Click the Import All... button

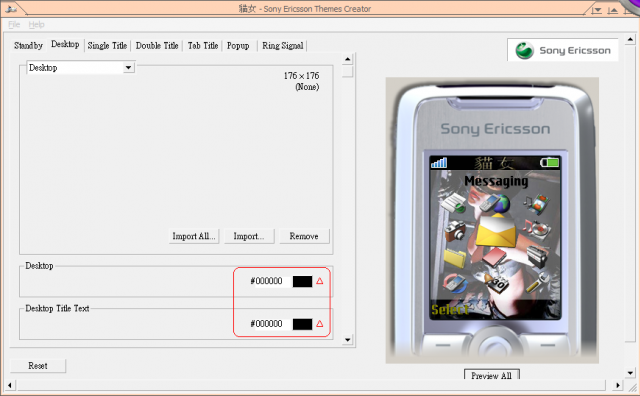[194, 236]
